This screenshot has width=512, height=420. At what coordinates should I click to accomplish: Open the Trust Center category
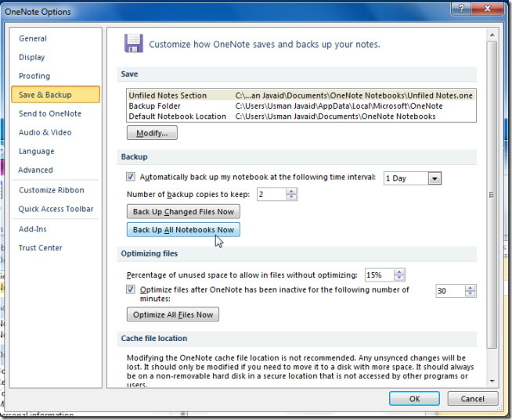pos(40,248)
